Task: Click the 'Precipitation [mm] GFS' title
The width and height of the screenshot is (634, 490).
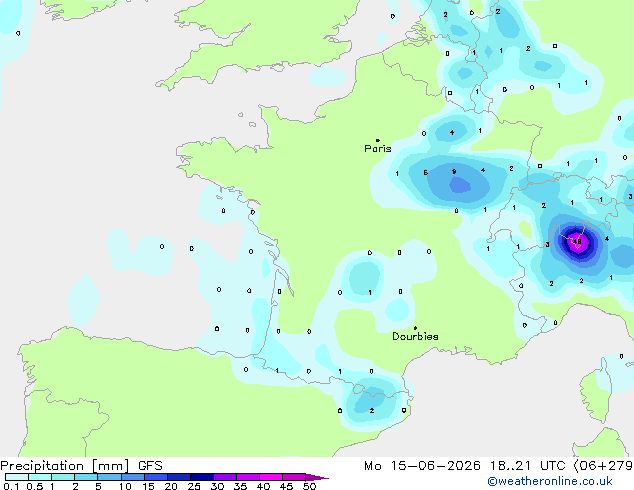Action: [x=81, y=466]
